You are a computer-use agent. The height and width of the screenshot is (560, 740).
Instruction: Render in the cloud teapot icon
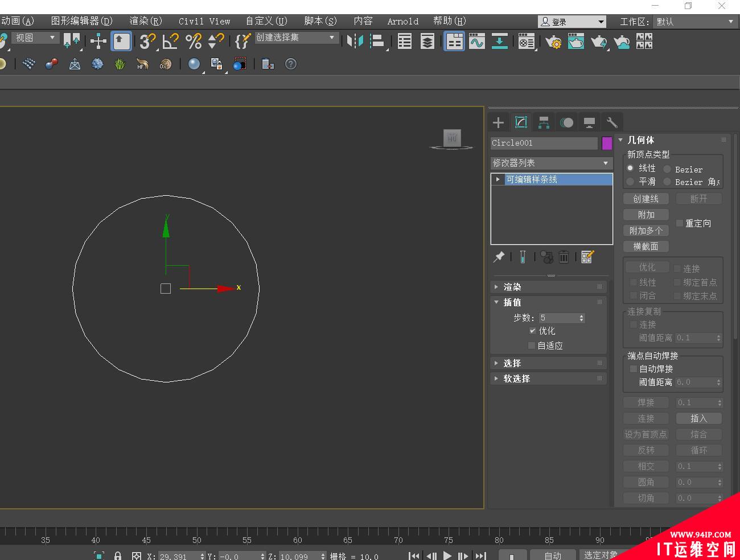[x=622, y=41]
